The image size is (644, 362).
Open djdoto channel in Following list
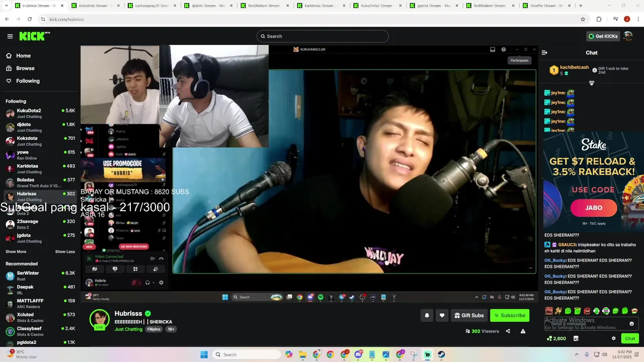40,127
